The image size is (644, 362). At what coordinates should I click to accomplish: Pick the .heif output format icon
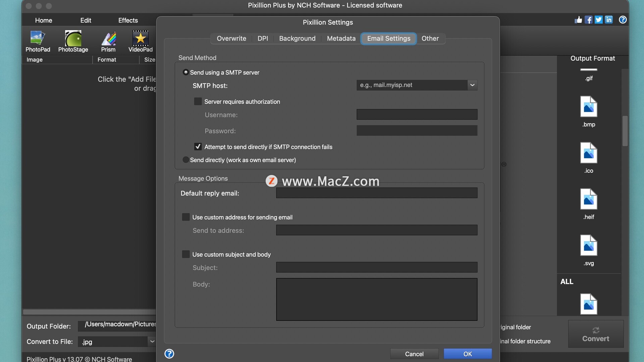[589, 200]
